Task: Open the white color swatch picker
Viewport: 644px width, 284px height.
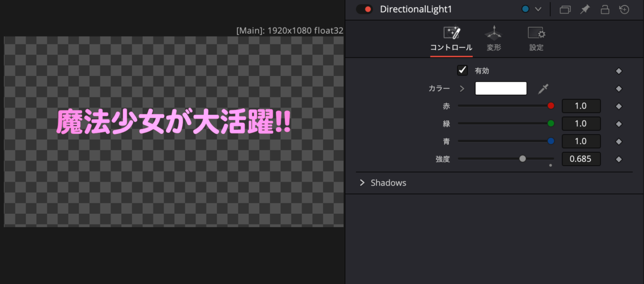Action: click(x=501, y=88)
